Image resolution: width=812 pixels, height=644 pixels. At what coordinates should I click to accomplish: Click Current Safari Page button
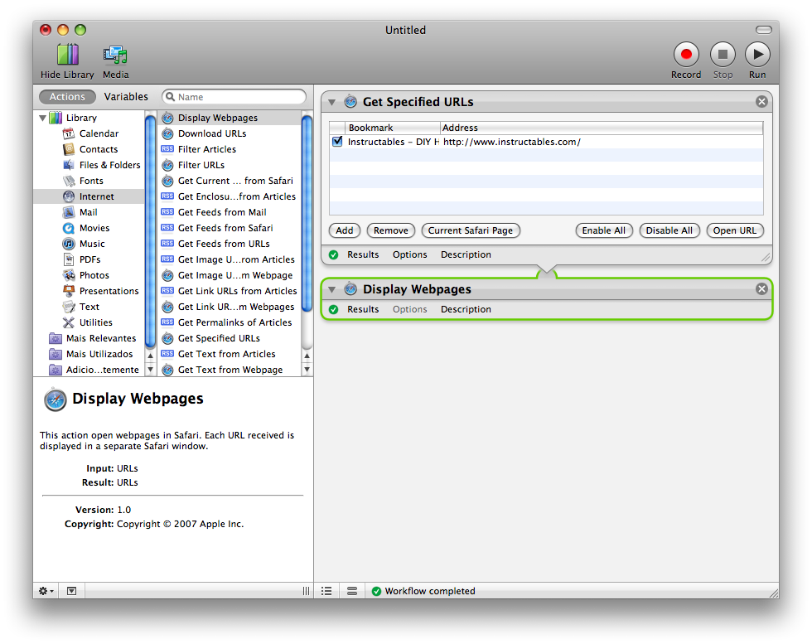471,230
